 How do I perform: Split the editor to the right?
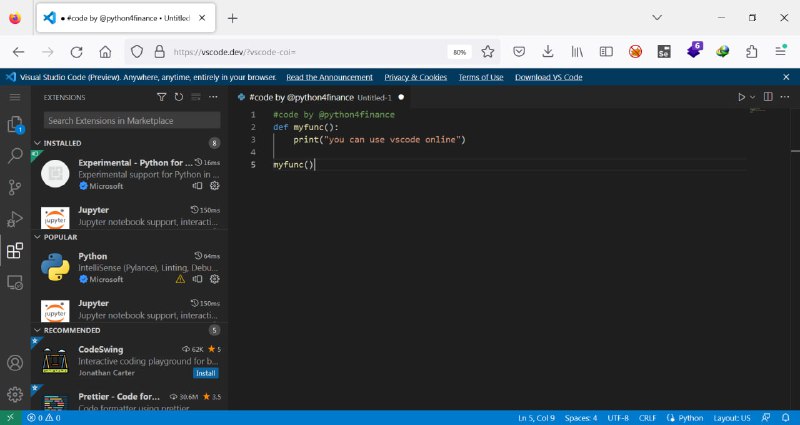click(768, 96)
